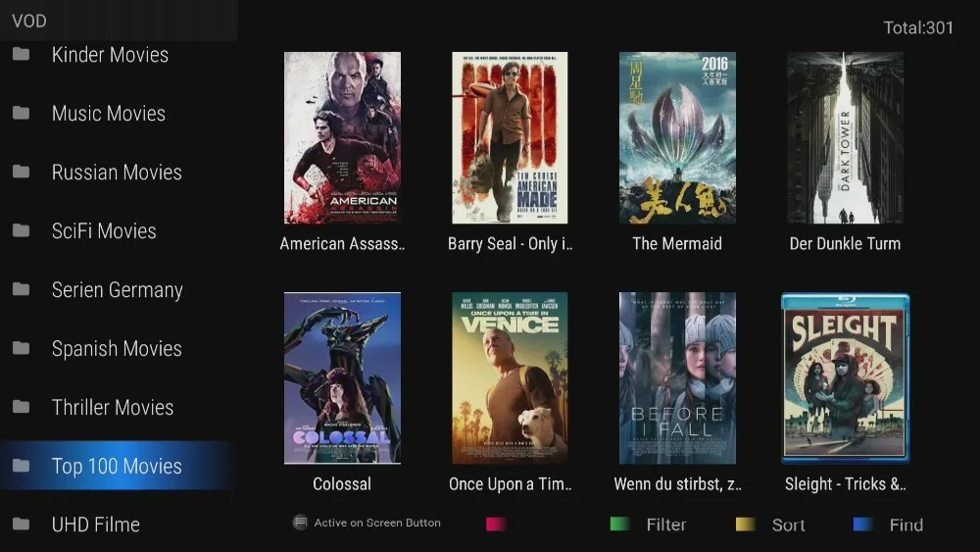Click the yellow Sort color key
Screen dimensions: 980x552
[x=745, y=524]
